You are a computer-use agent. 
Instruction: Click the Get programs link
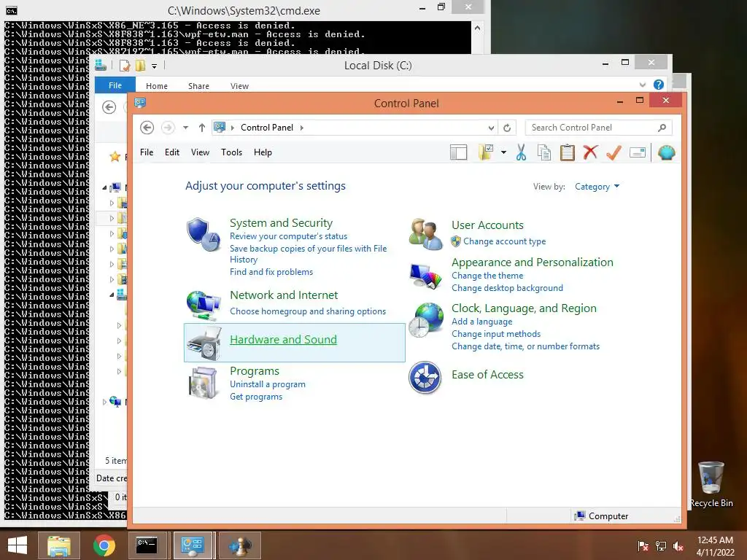(256, 397)
